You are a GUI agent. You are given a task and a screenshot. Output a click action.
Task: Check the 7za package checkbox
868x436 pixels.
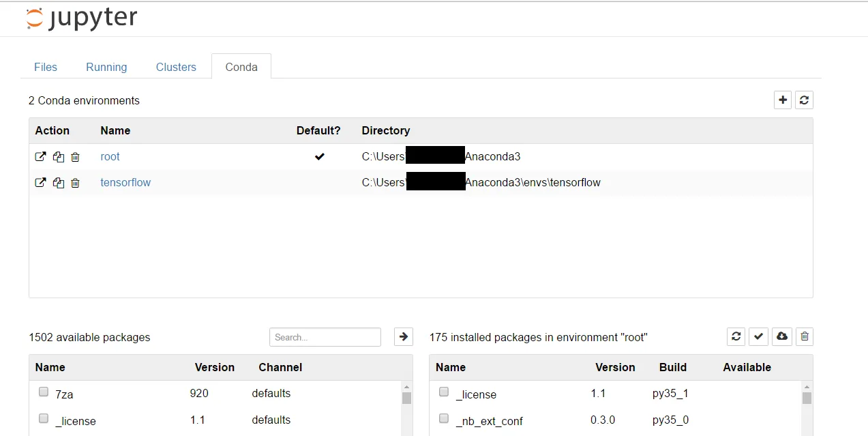click(x=44, y=392)
